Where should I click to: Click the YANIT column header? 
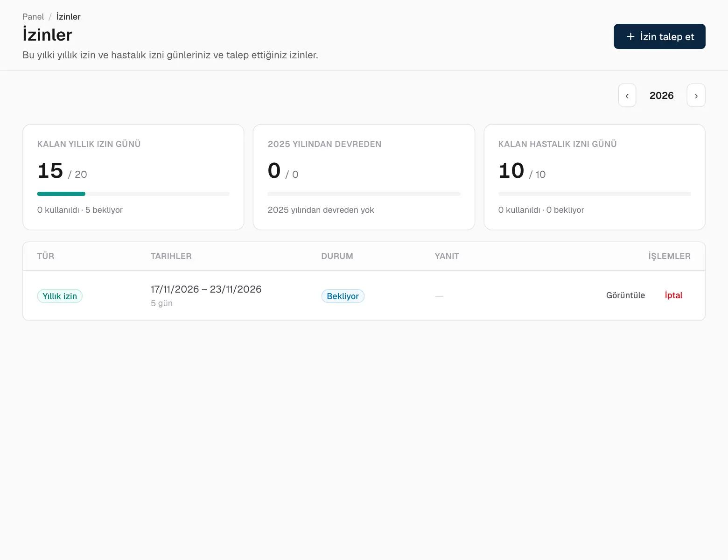tap(447, 256)
